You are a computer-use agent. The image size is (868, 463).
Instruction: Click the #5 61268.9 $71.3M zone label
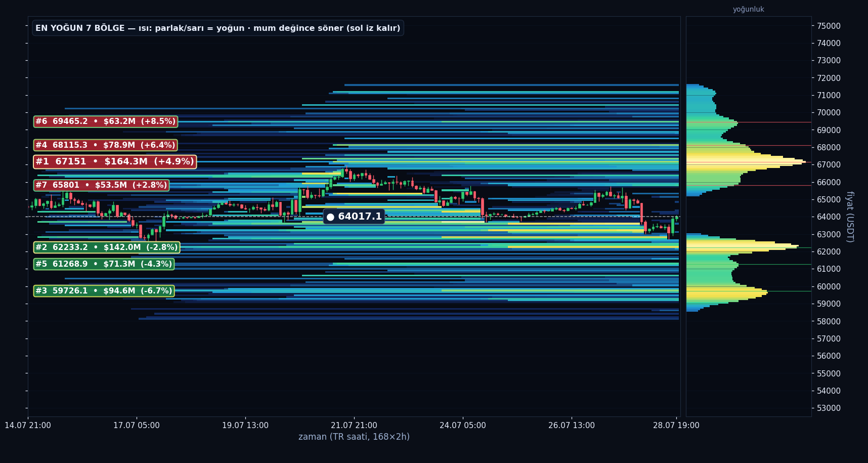point(104,264)
